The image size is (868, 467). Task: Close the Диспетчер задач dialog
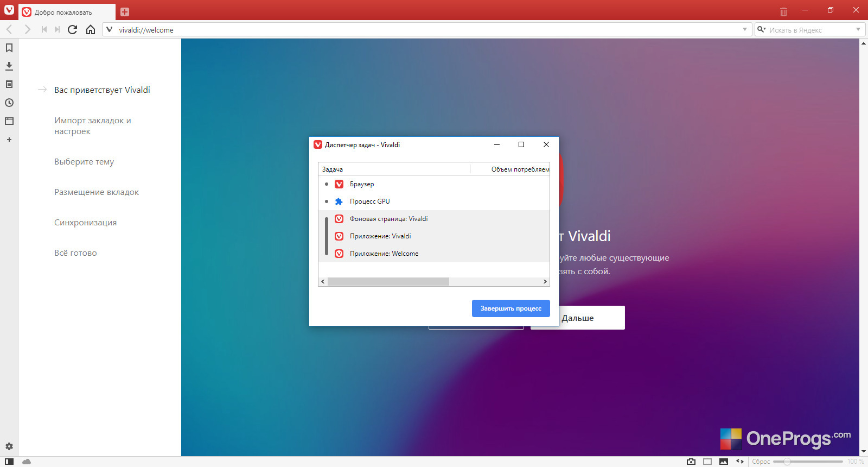(546, 144)
